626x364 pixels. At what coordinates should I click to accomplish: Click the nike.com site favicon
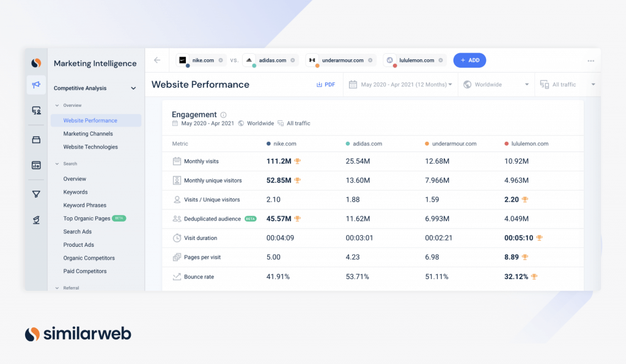[x=183, y=60]
